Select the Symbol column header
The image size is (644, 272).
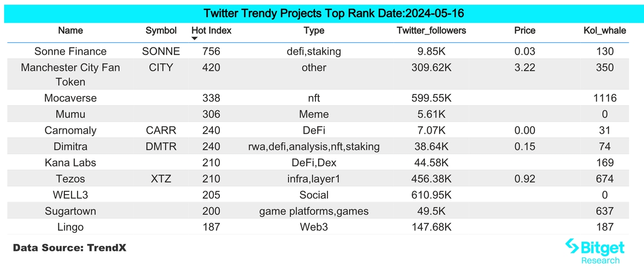[x=161, y=31]
